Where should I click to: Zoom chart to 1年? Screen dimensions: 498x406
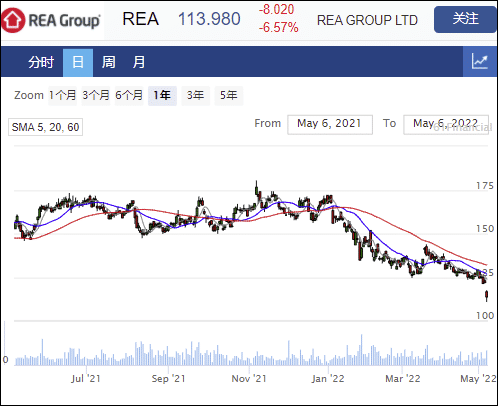click(162, 96)
